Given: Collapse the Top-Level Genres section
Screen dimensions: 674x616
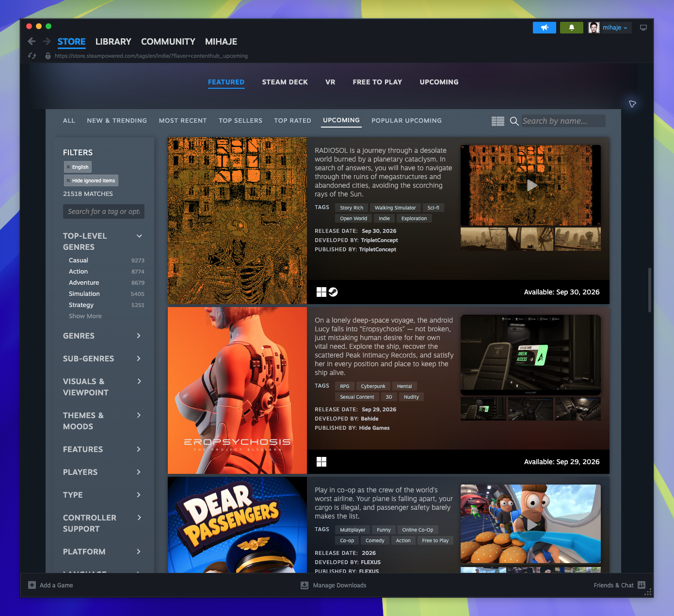Looking at the screenshot, I should [x=139, y=236].
